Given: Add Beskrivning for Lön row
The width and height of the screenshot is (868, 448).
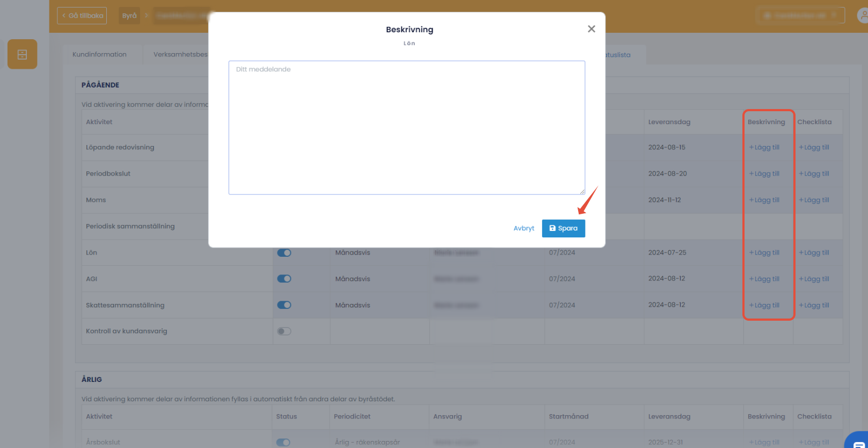Looking at the screenshot, I should tap(764, 252).
